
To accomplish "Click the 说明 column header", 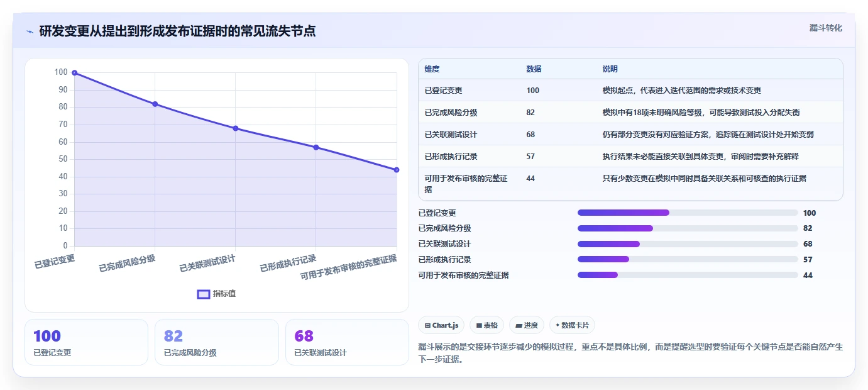I will click(610, 69).
